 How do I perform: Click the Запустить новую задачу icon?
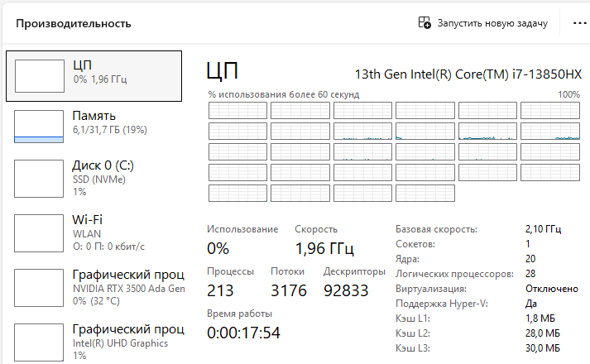tap(425, 22)
